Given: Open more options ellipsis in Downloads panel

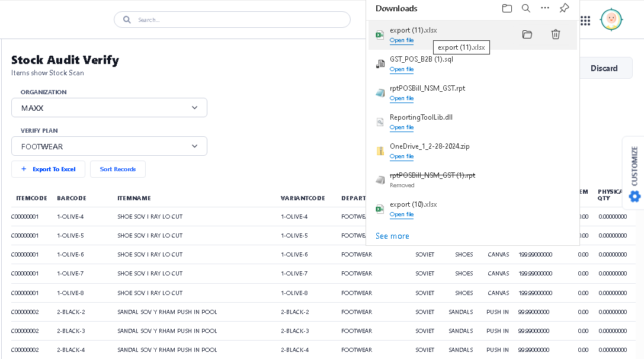Looking at the screenshot, I should click(545, 8).
